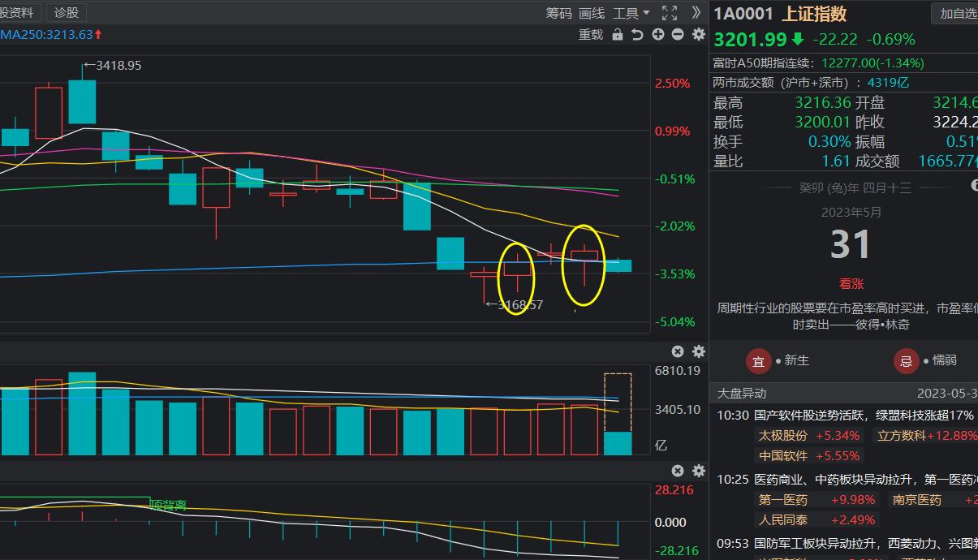Screen dimensions: 978x560
Task: Click the 癸卯 lunar date text
Action: point(855,187)
